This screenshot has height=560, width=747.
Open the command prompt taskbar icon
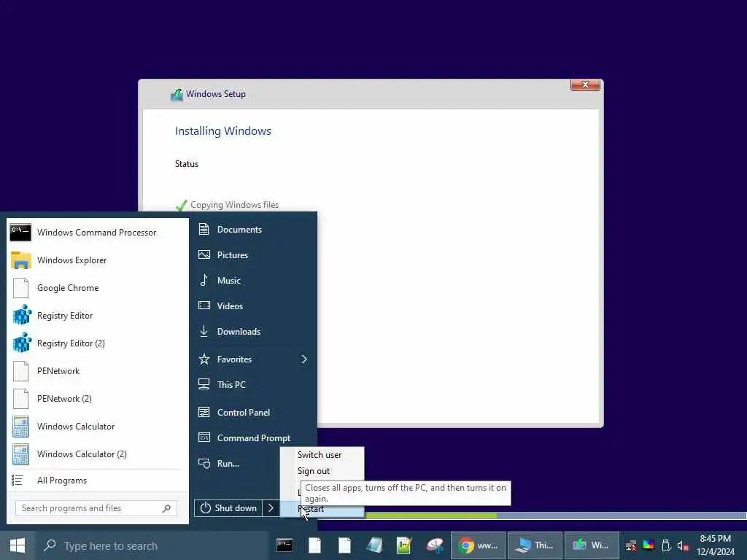pos(285,545)
